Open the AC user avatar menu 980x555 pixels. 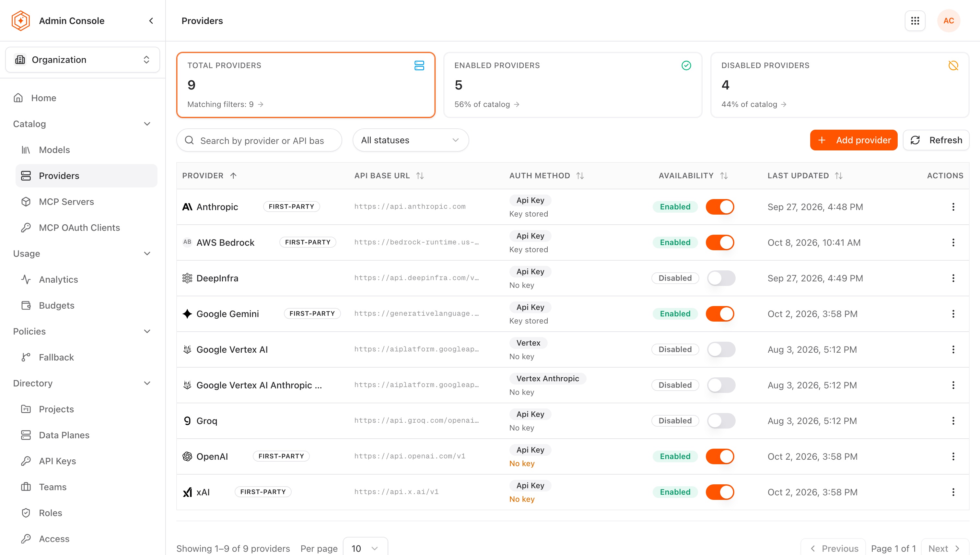pos(948,20)
